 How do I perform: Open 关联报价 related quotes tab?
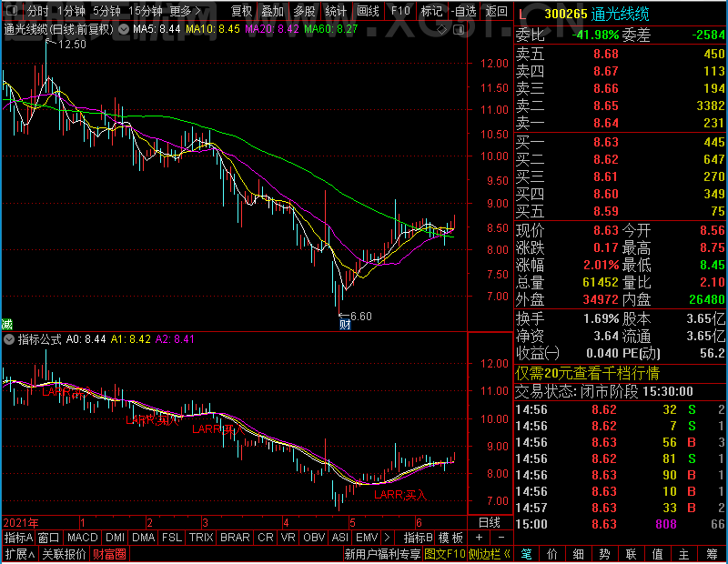coord(64,554)
